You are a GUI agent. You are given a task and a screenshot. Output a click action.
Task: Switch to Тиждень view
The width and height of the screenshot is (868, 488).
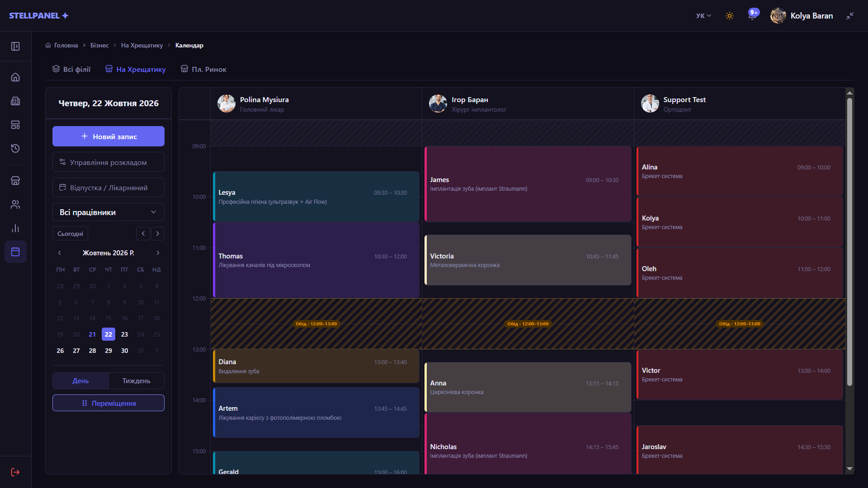click(x=137, y=380)
